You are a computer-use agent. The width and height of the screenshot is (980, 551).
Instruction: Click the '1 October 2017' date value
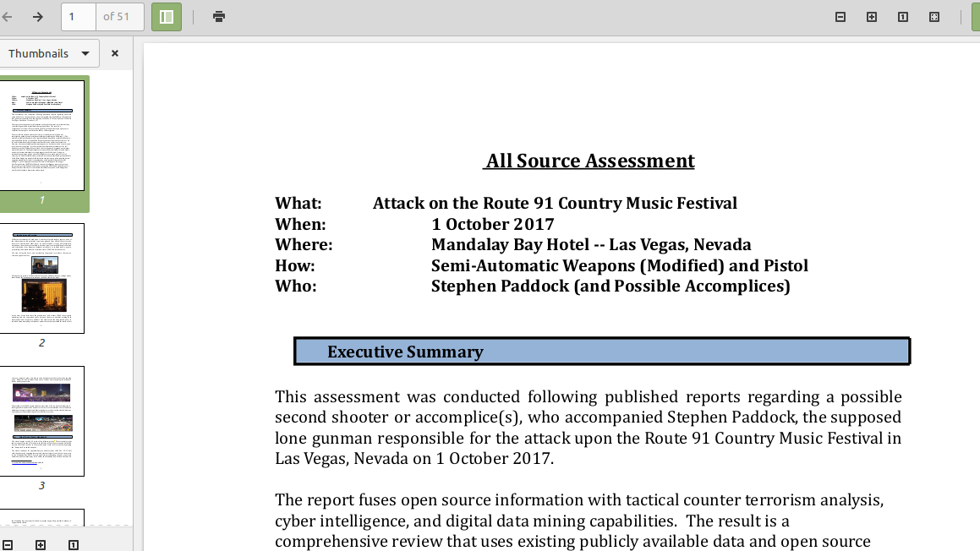click(x=492, y=224)
